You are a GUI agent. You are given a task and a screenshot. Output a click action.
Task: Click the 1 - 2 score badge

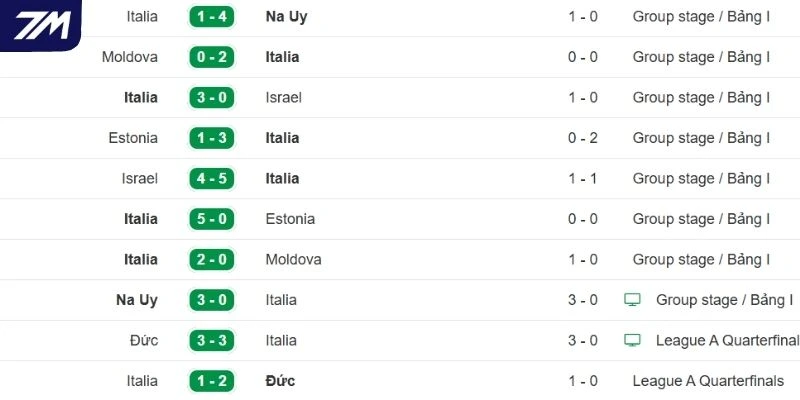pos(212,381)
